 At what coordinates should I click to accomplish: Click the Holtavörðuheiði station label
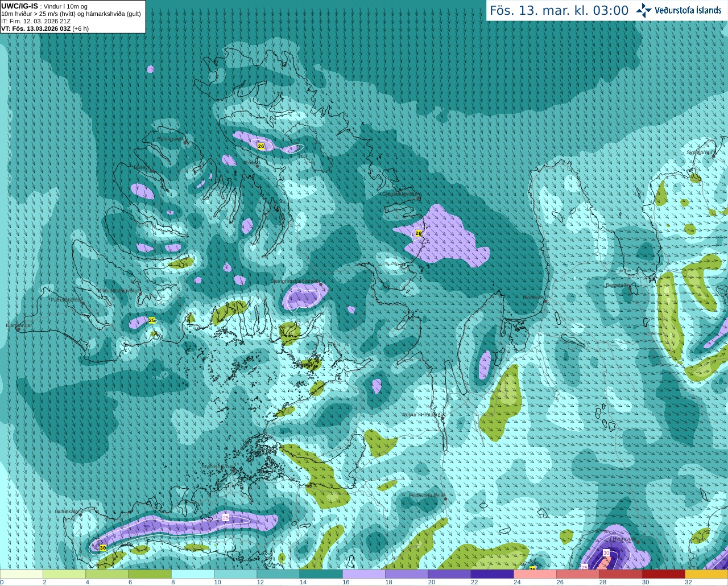427,496
